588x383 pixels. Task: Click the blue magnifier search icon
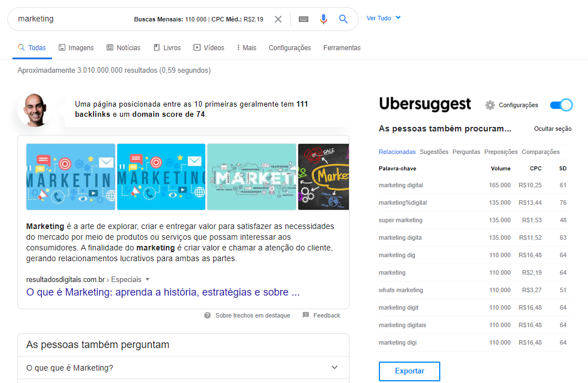coord(343,19)
